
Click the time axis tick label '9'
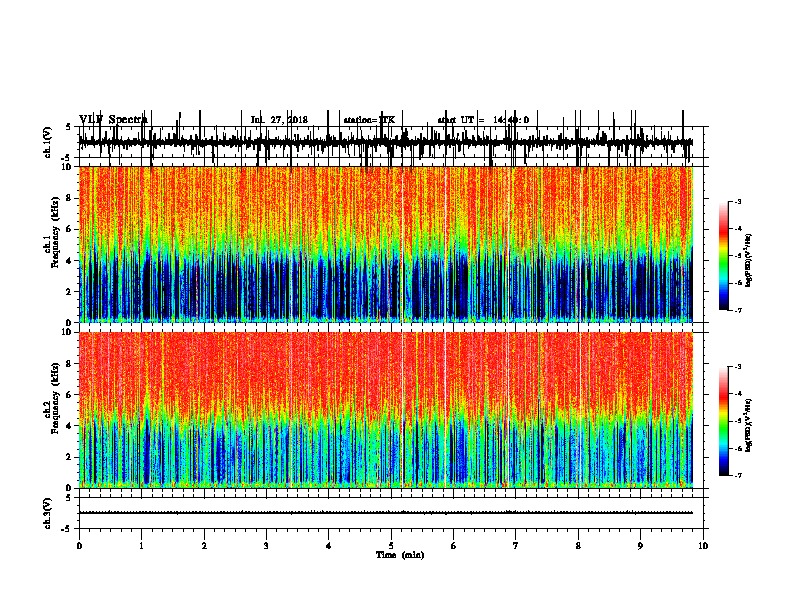point(640,546)
